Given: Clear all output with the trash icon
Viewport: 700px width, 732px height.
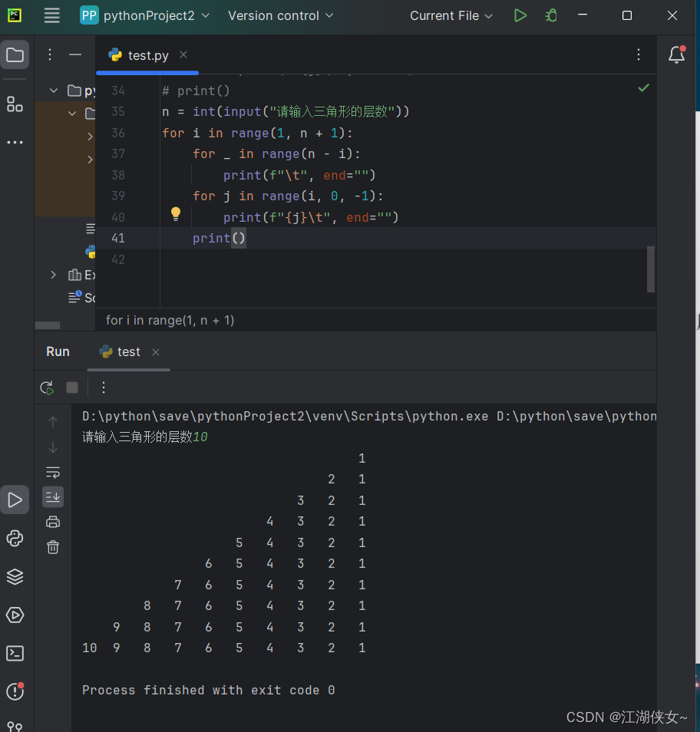Looking at the screenshot, I should (x=52, y=547).
